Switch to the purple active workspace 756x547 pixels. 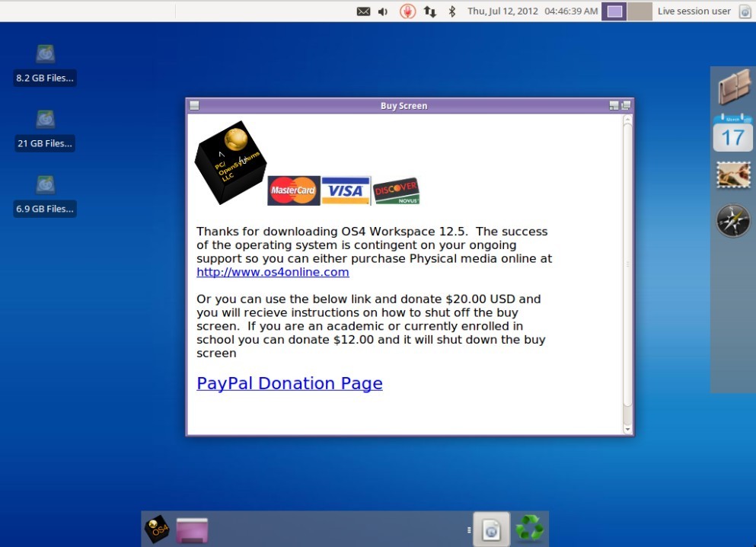[614, 11]
